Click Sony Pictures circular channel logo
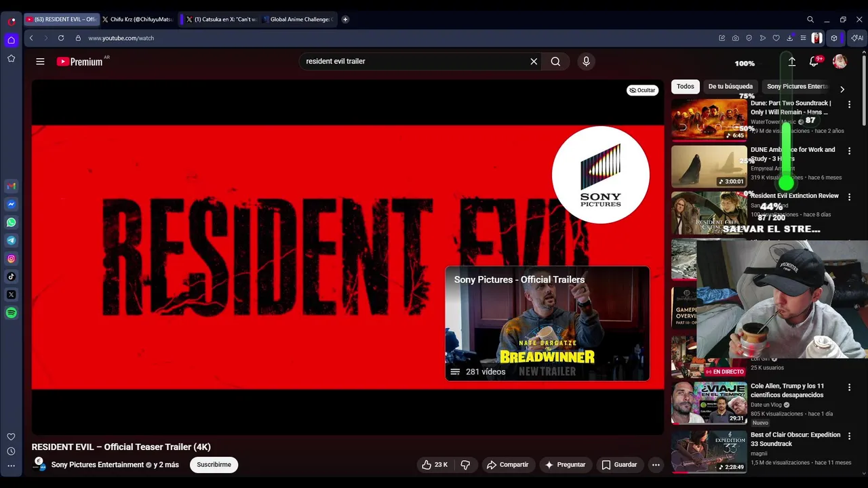This screenshot has width=868, height=488. (601, 175)
